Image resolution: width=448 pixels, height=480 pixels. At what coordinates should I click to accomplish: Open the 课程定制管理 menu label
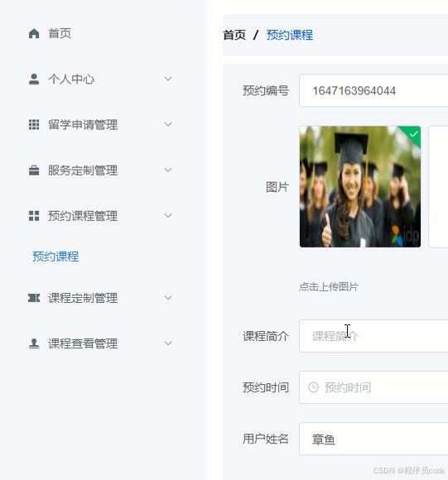(83, 298)
